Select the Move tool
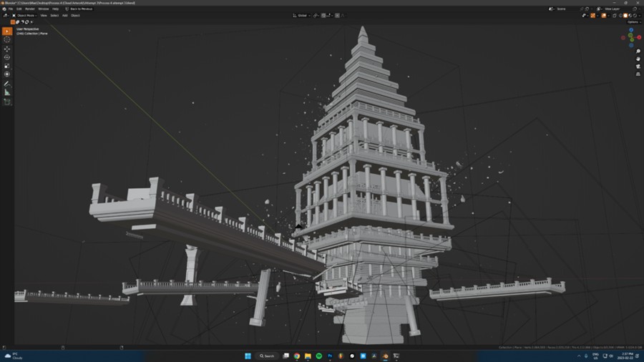644x362 pixels. tap(7, 49)
